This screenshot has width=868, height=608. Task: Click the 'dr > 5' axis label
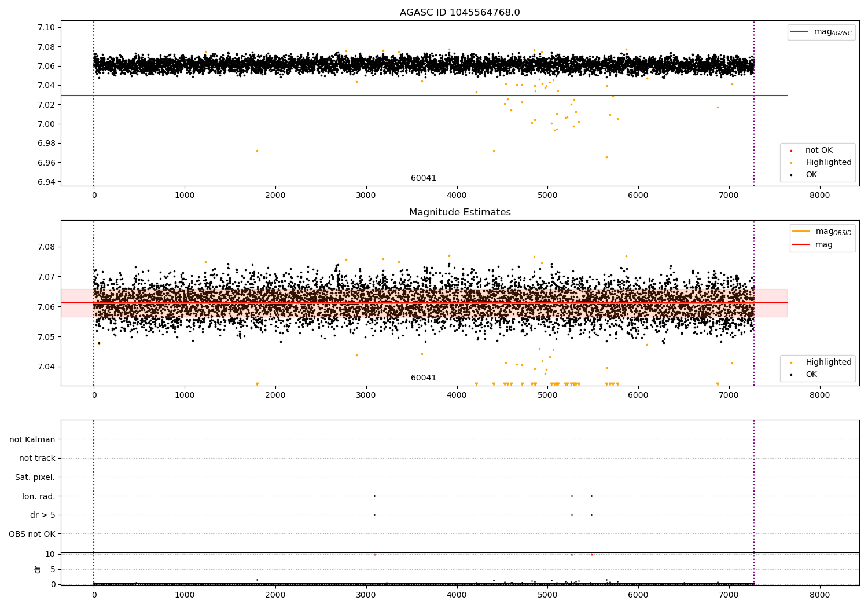43,515
